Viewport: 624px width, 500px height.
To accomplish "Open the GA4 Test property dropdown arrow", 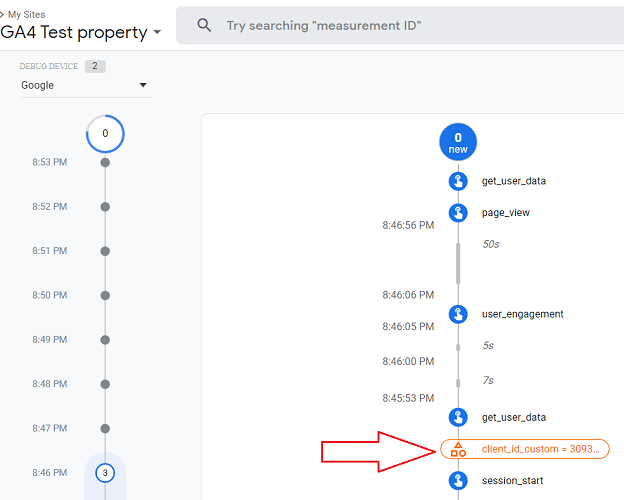I will click(157, 32).
